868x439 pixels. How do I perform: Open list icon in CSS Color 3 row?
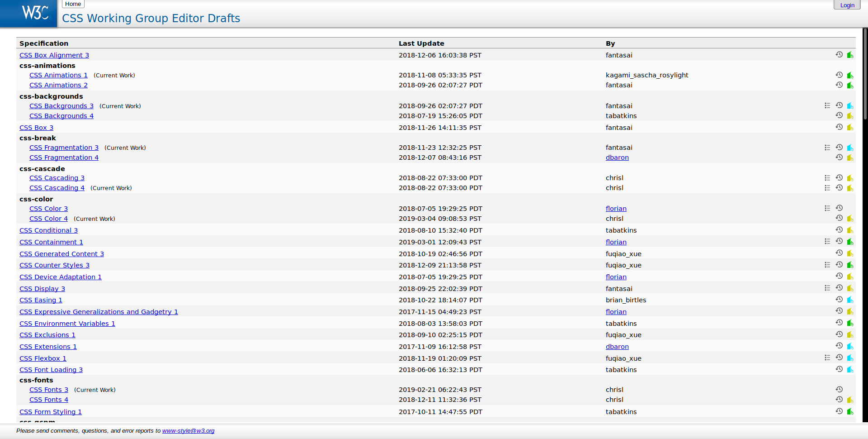[827, 208]
